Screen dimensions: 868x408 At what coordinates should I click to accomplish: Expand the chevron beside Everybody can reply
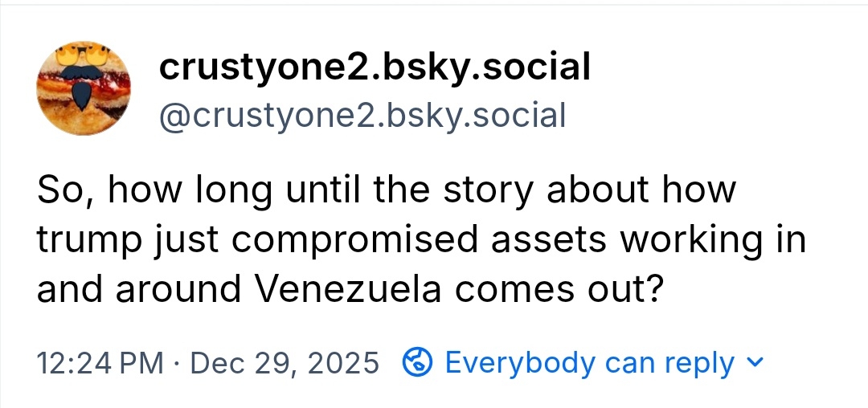tap(753, 362)
